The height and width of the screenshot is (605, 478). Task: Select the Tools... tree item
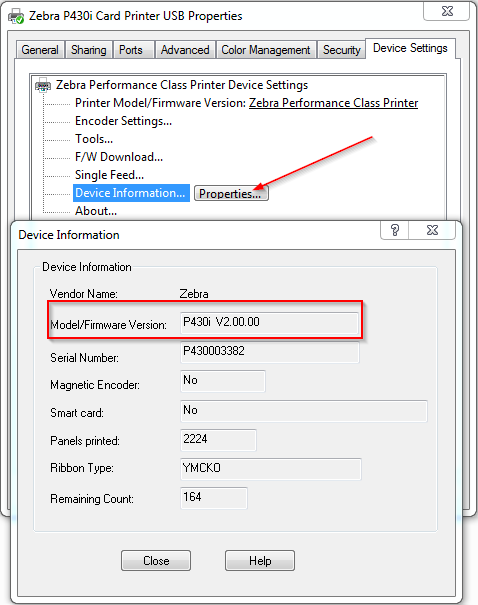click(94, 139)
